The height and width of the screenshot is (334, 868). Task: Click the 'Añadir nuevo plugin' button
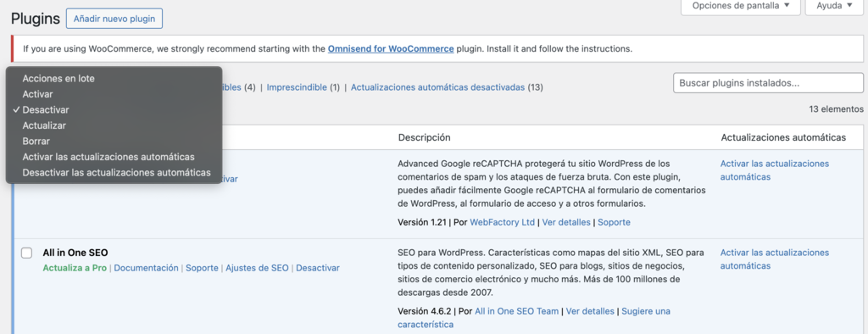tap(114, 19)
